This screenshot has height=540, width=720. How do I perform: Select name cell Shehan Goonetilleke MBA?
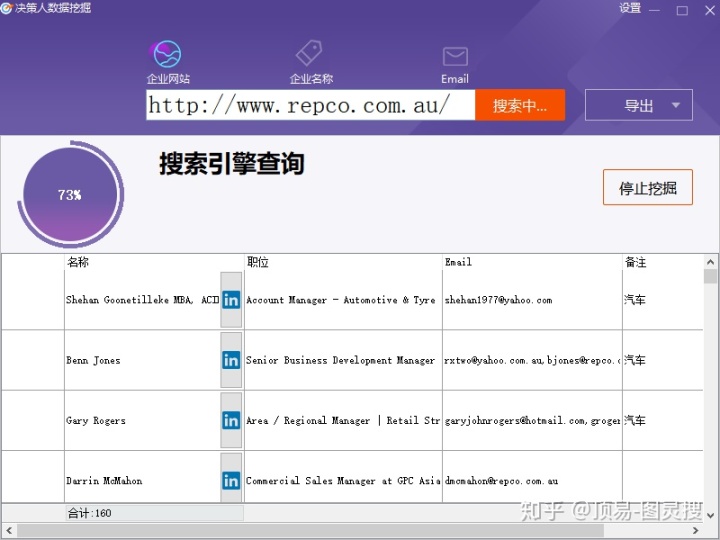point(142,300)
